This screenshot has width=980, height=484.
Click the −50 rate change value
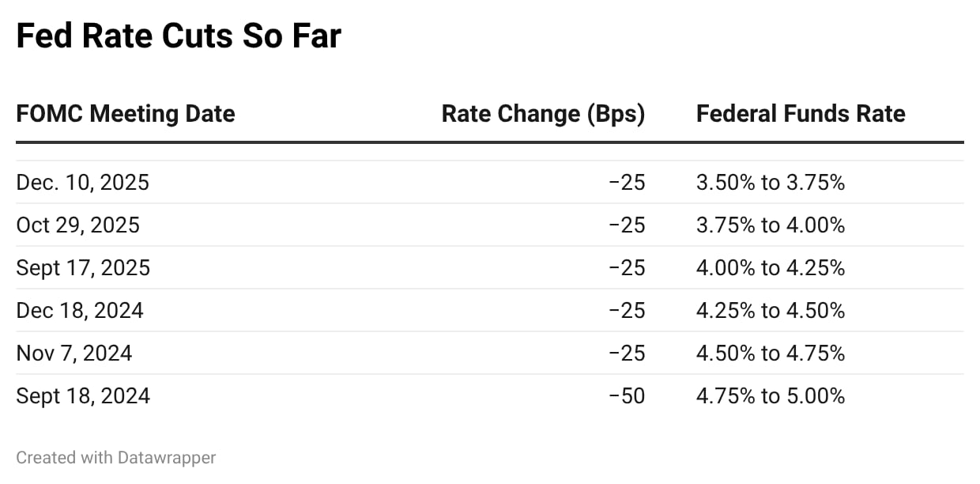click(x=627, y=395)
